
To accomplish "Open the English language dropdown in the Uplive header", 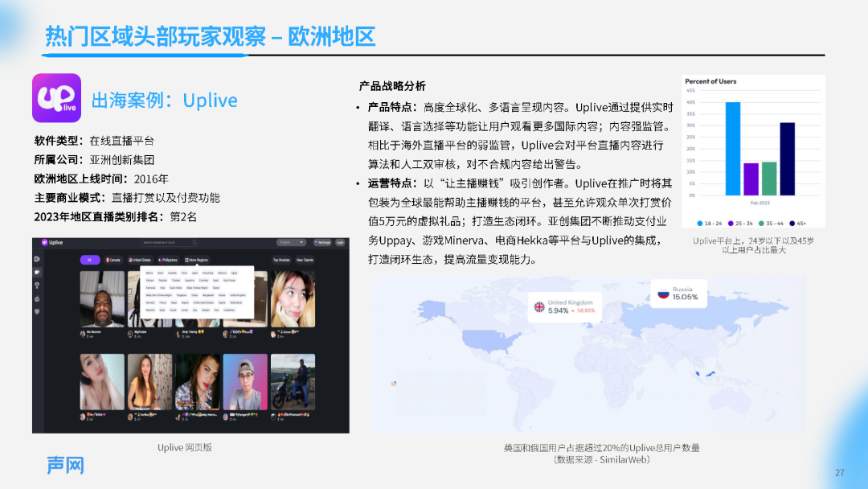I will click(291, 243).
